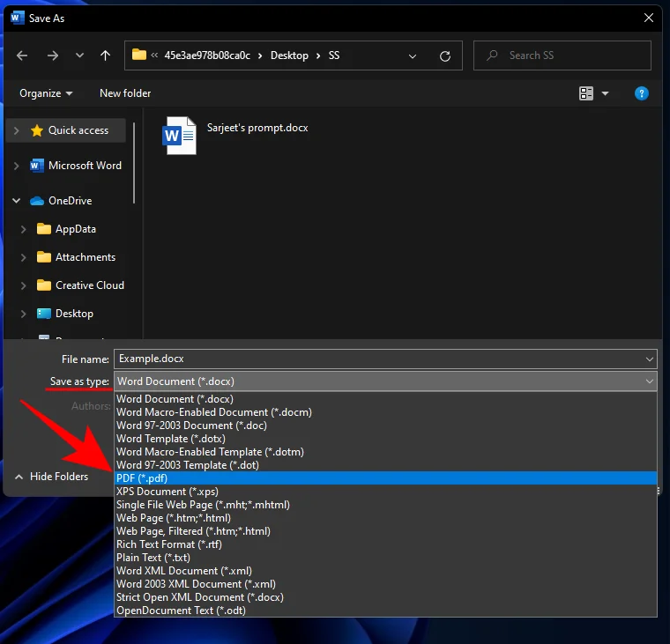This screenshot has width=670, height=644.
Task: Expand the Microsoft Word node
Action: (x=16, y=166)
